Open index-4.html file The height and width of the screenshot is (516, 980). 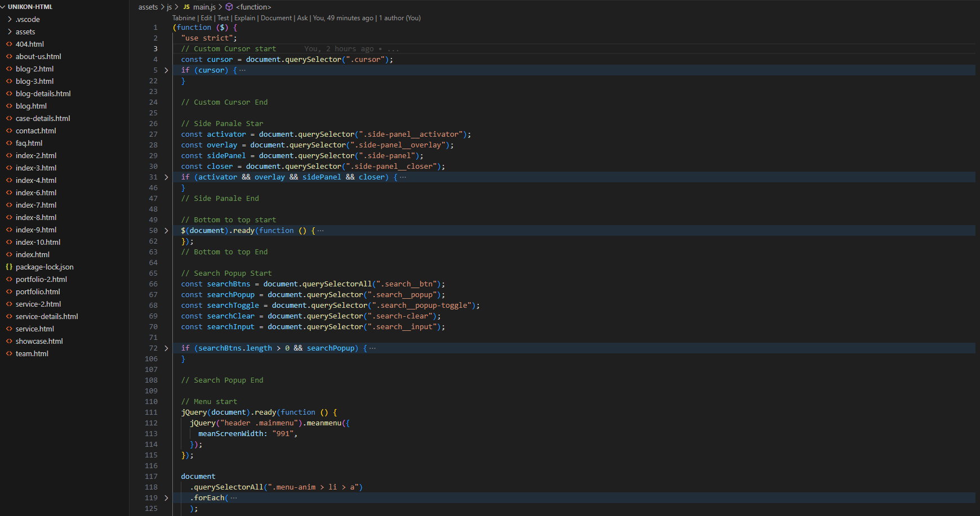pos(36,180)
